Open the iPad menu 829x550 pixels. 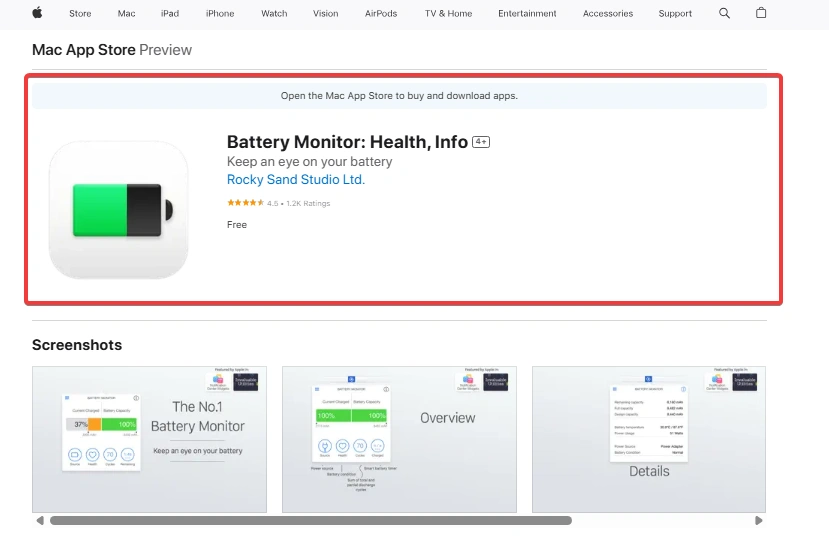point(170,14)
